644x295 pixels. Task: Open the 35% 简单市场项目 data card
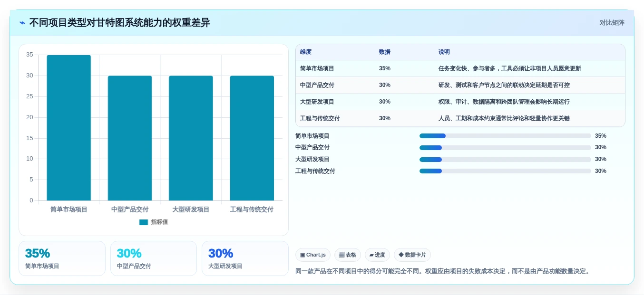click(62, 258)
